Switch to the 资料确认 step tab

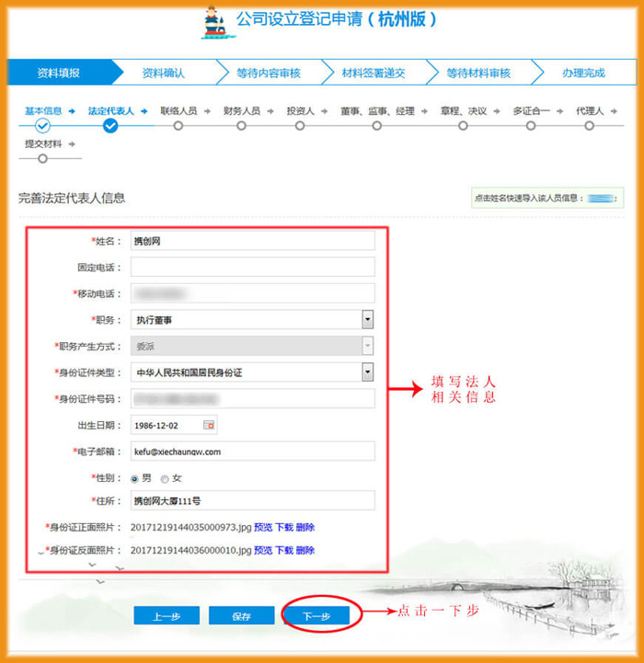point(163,73)
